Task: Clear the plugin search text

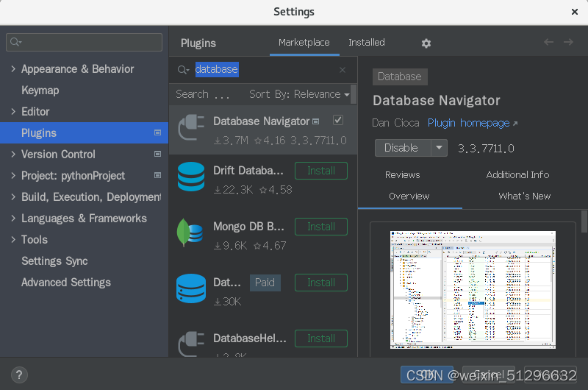Action: point(342,70)
